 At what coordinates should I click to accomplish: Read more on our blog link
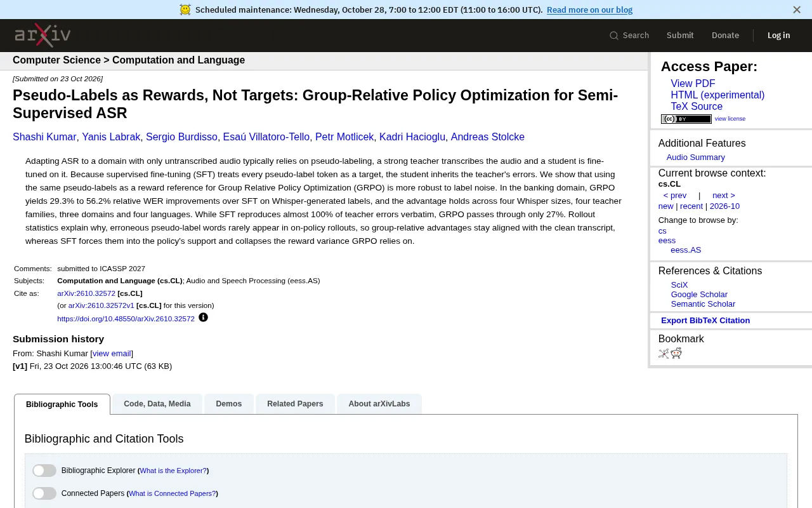(x=590, y=10)
